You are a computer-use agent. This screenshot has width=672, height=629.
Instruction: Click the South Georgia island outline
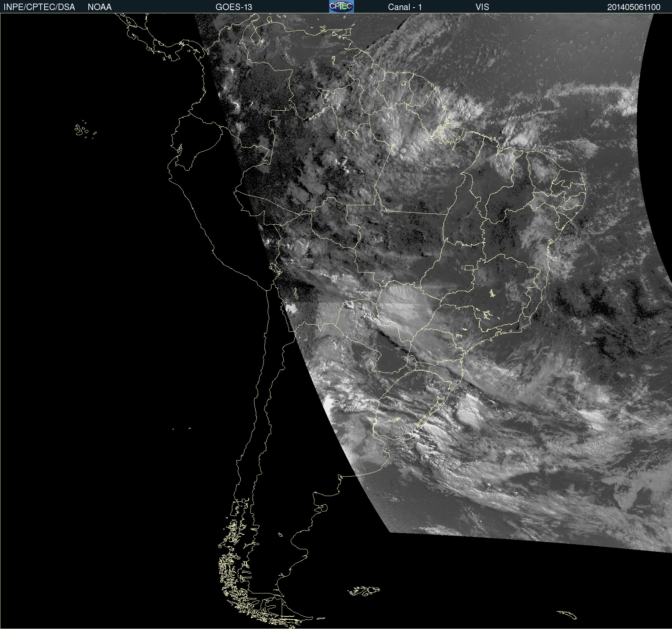[x=567, y=614]
